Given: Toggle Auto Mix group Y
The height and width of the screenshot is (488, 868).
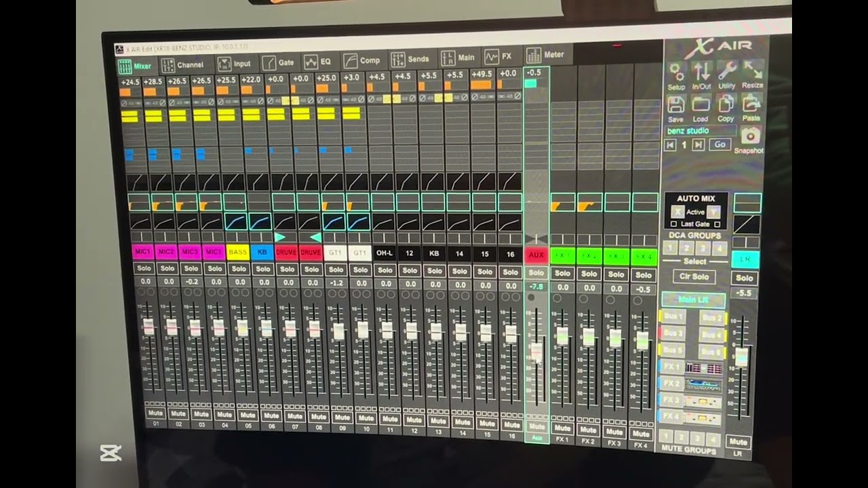Looking at the screenshot, I should 713,212.
